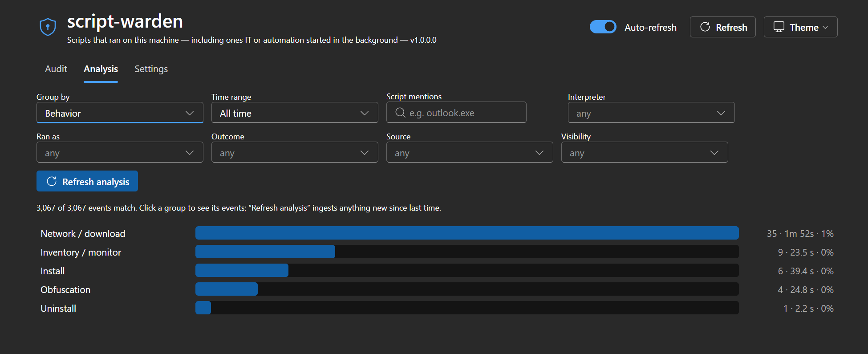Viewport: 868px width, 354px height.
Task: Click the Inventory / monitor bar
Action: coord(467,252)
